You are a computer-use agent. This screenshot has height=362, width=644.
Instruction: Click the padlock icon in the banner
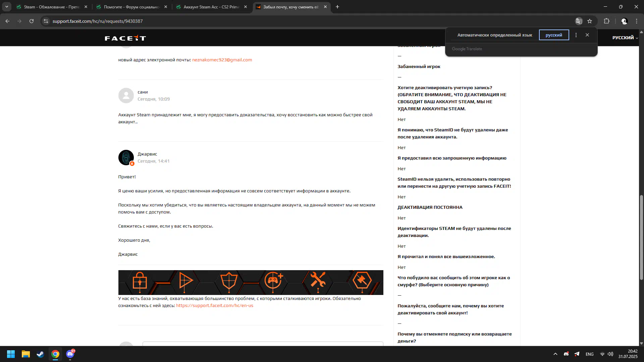click(x=140, y=281)
